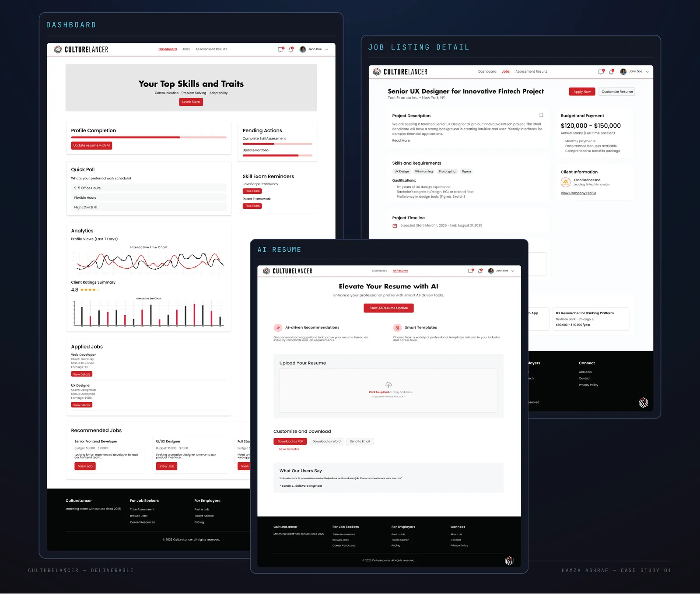Screen dimensions: 700x594
Task: Bookmark the job in Project Description card
Action: coord(541,115)
